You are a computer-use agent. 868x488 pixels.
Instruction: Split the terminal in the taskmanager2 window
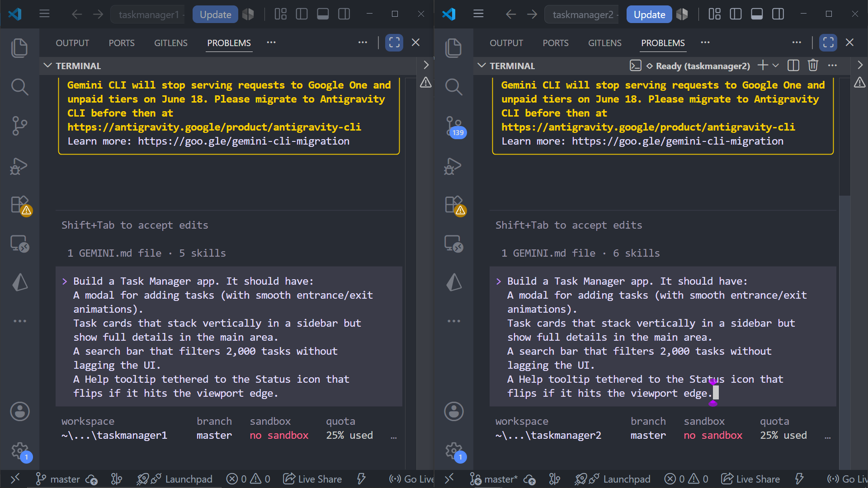[x=793, y=66]
